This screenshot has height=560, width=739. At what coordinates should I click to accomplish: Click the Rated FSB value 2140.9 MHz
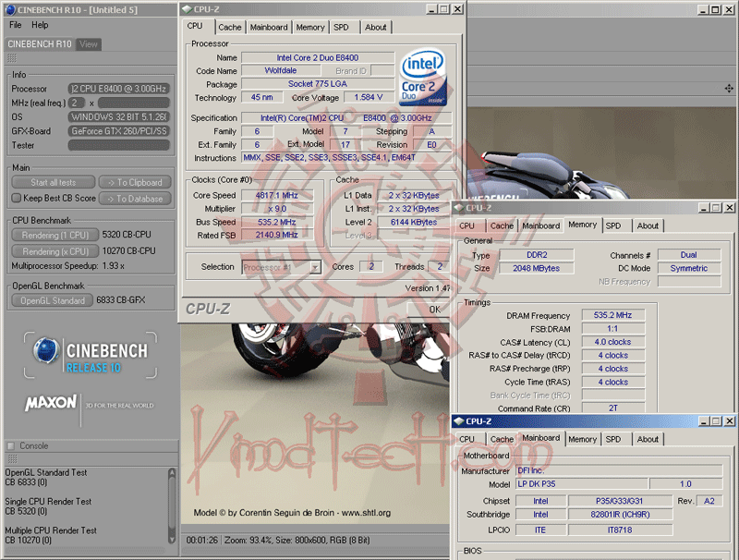[276, 235]
